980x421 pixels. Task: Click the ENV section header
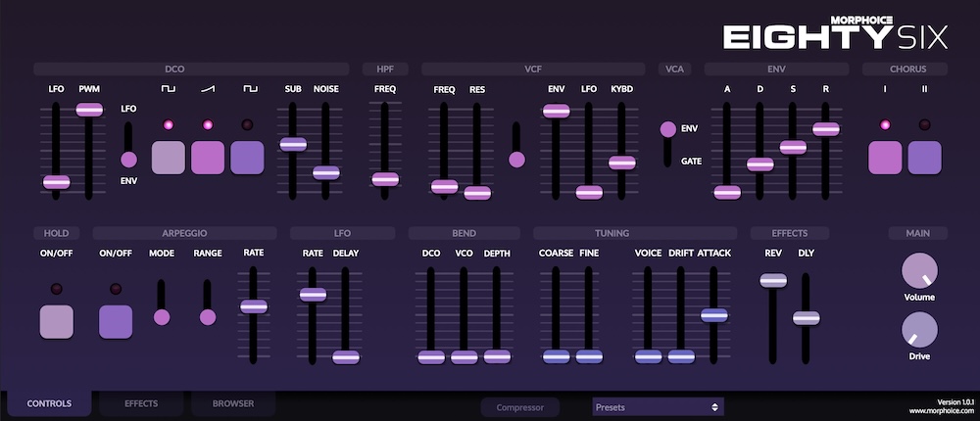click(x=776, y=69)
